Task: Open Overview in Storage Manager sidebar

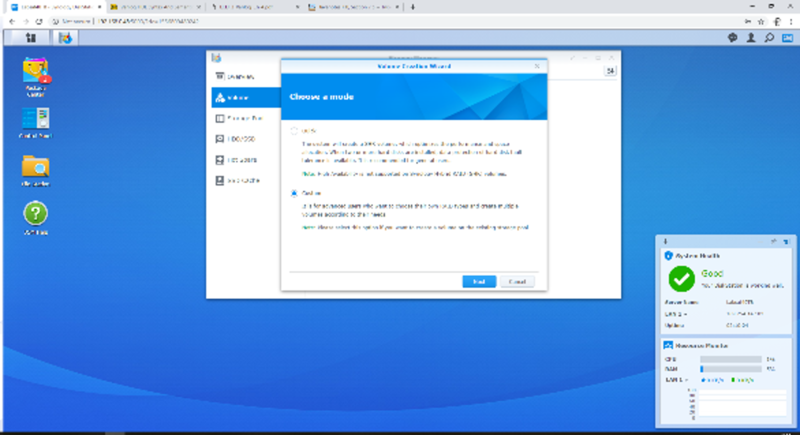Action: pos(246,76)
